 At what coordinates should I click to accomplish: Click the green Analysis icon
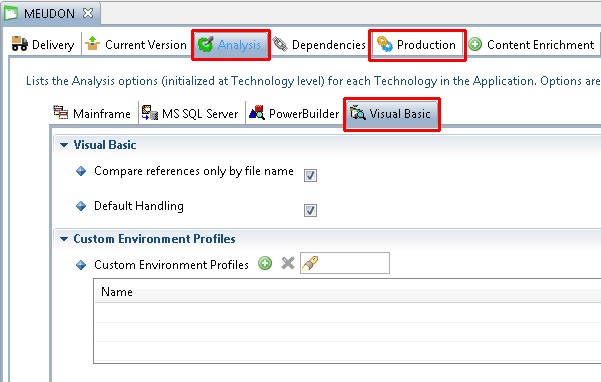[x=205, y=44]
